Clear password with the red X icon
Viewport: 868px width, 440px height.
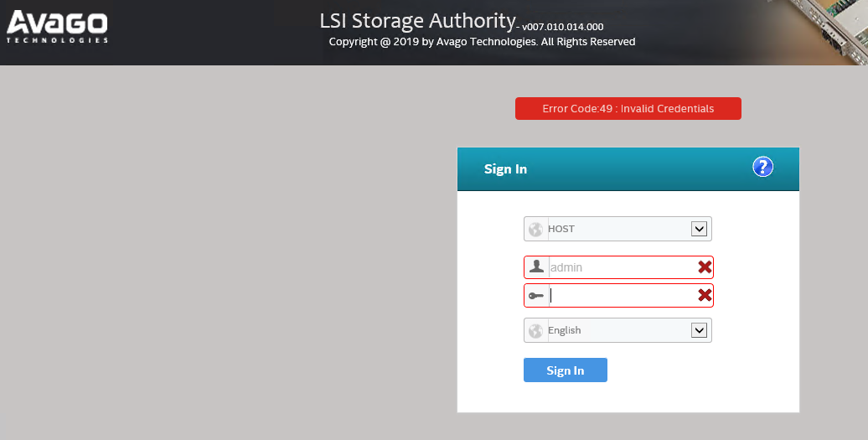[x=705, y=295]
